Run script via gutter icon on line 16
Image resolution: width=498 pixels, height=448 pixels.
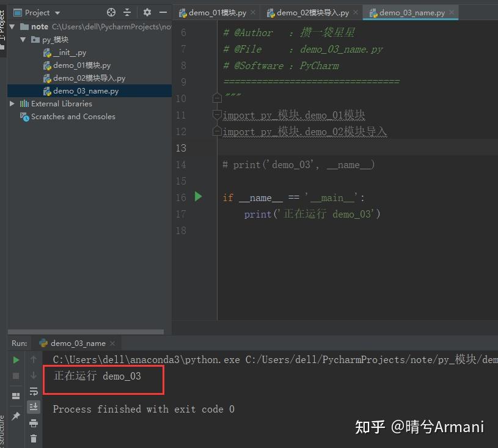pyautogui.click(x=197, y=197)
